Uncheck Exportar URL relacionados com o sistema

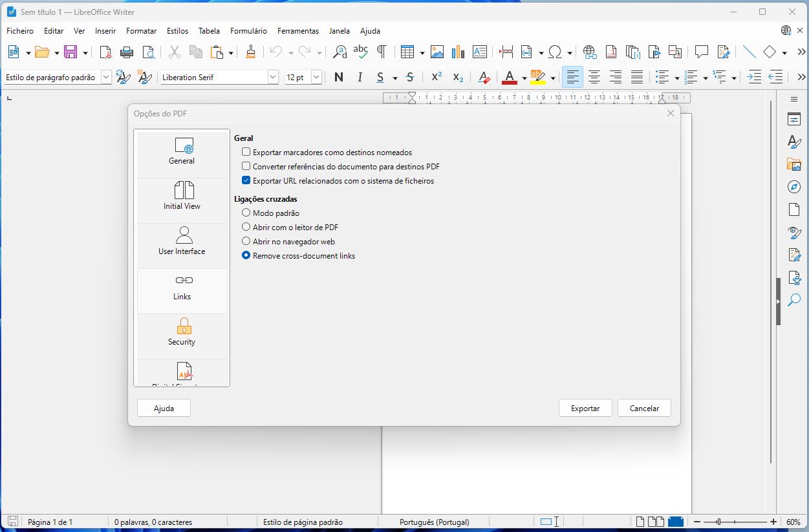pos(246,181)
